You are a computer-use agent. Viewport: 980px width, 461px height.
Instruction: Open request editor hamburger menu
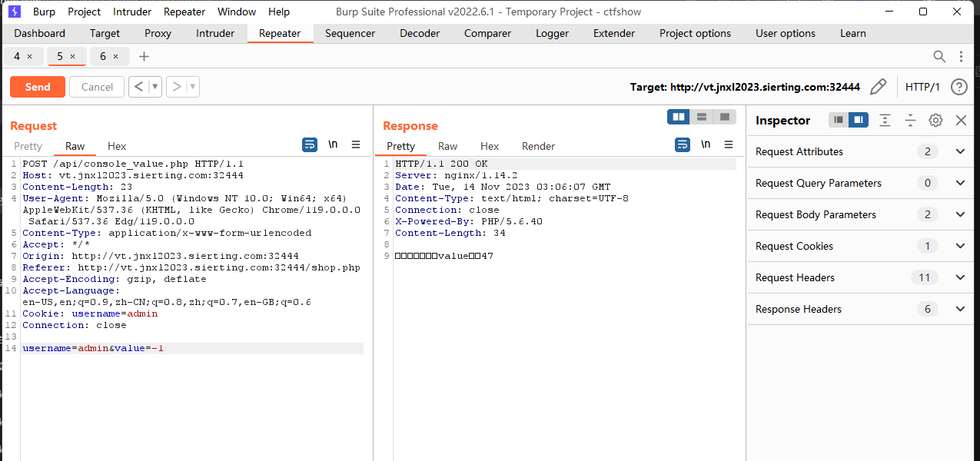coord(356,144)
